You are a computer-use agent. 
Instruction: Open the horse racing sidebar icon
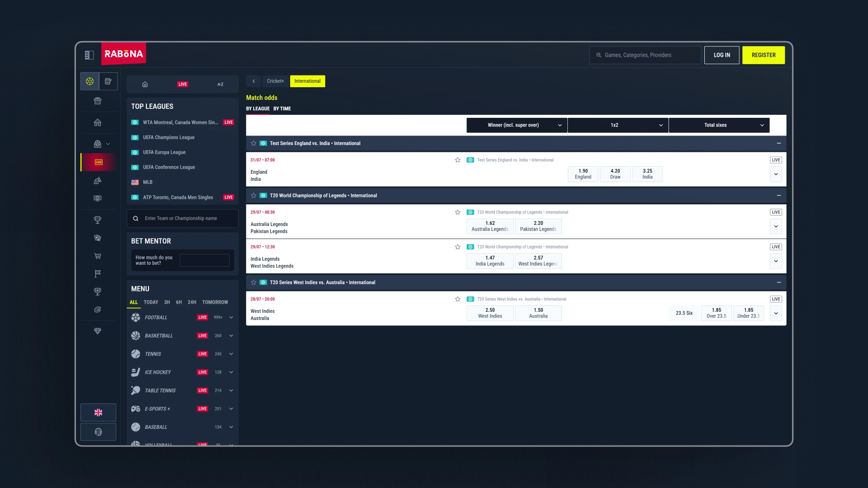[x=98, y=181]
